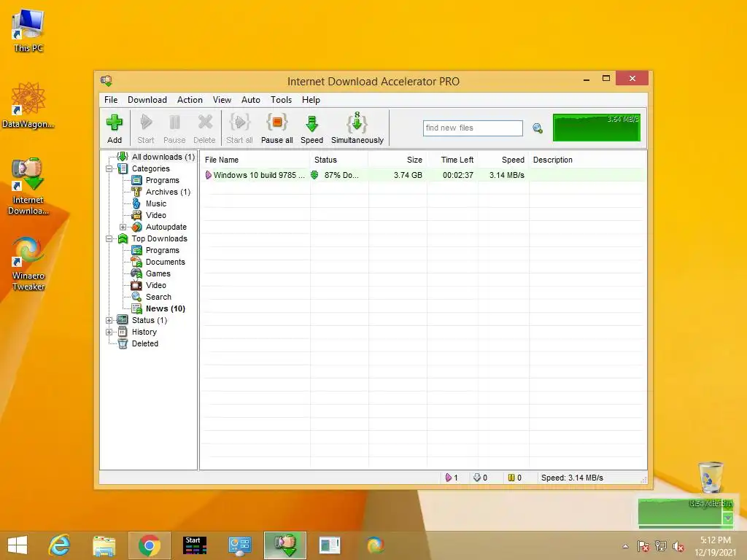Image resolution: width=747 pixels, height=560 pixels.
Task: Open the News (10) item
Action: click(x=166, y=308)
